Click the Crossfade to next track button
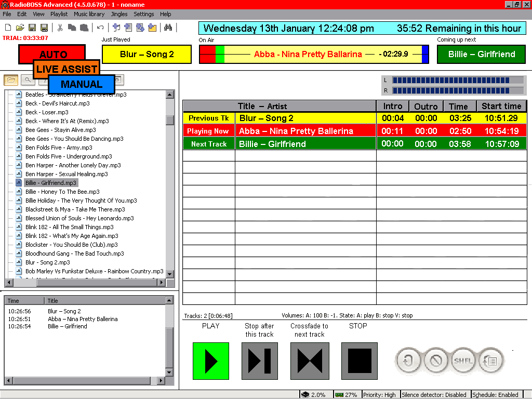This screenshot has width=532, height=399. (x=310, y=361)
